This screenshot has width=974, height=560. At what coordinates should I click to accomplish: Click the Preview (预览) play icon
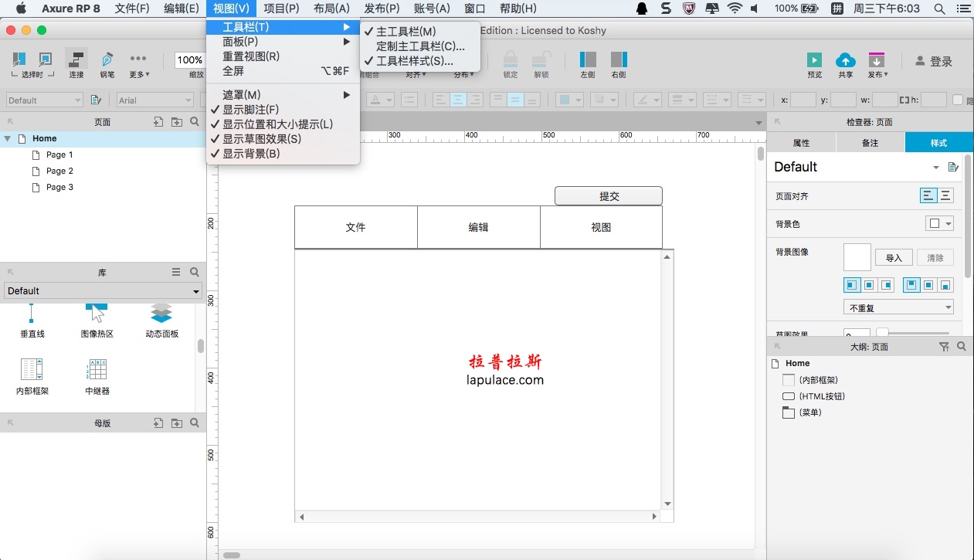814,60
